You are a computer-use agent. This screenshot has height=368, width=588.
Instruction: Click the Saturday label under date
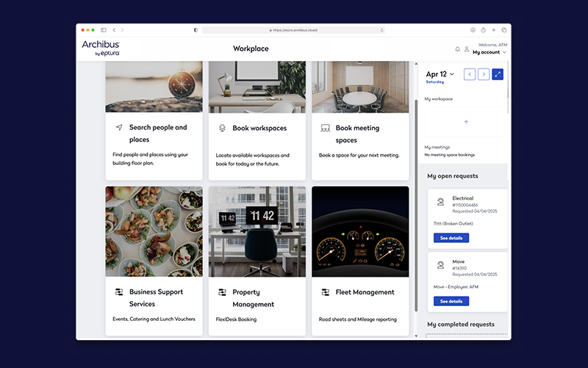(x=435, y=82)
